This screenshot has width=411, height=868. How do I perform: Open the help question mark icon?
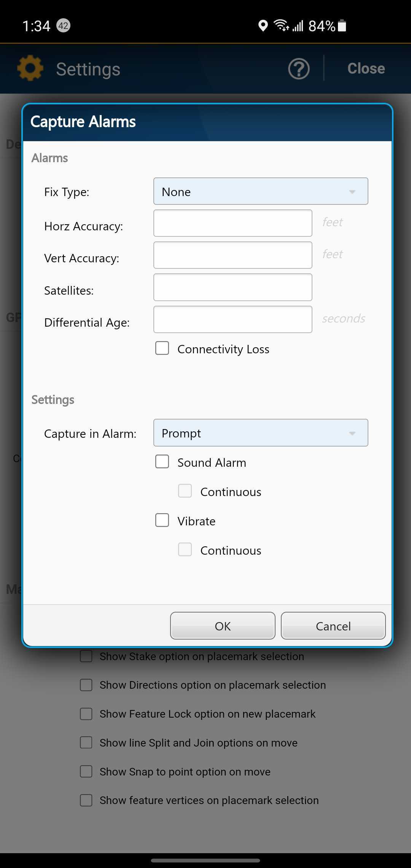(299, 69)
